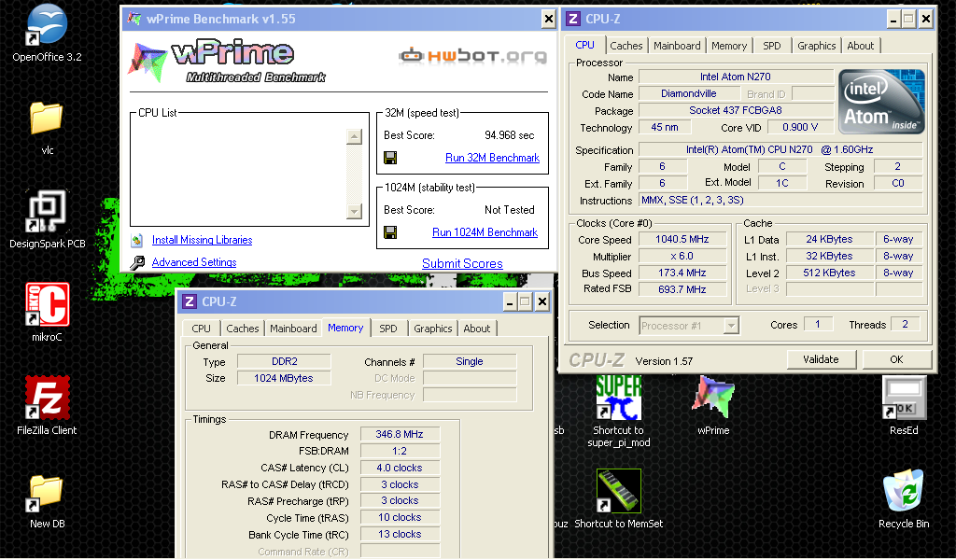Open the Recycle Bin
The height and width of the screenshot is (560, 956).
[904, 491]
